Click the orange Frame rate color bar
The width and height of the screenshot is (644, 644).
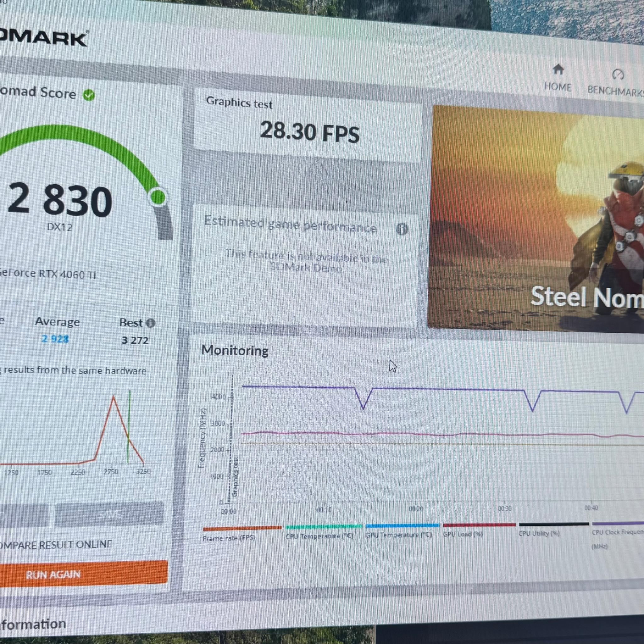242,528
